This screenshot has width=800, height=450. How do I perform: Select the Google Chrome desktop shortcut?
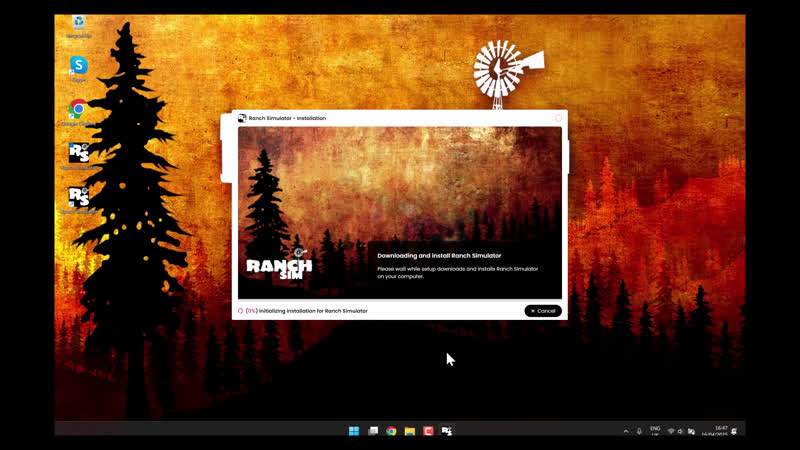point(78,113)
